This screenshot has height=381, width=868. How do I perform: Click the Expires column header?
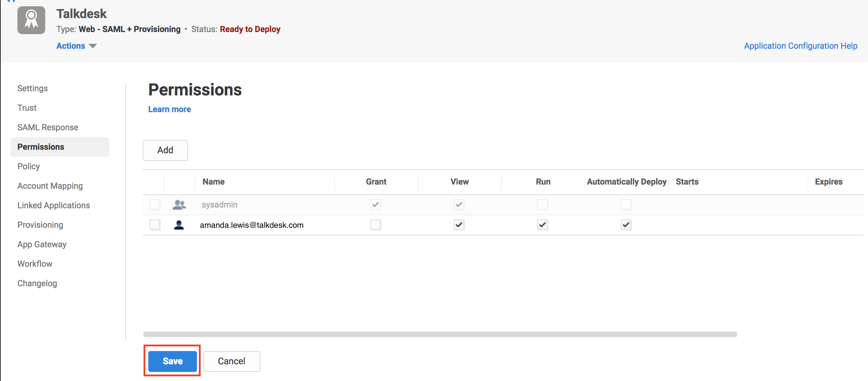coord(829,182)
